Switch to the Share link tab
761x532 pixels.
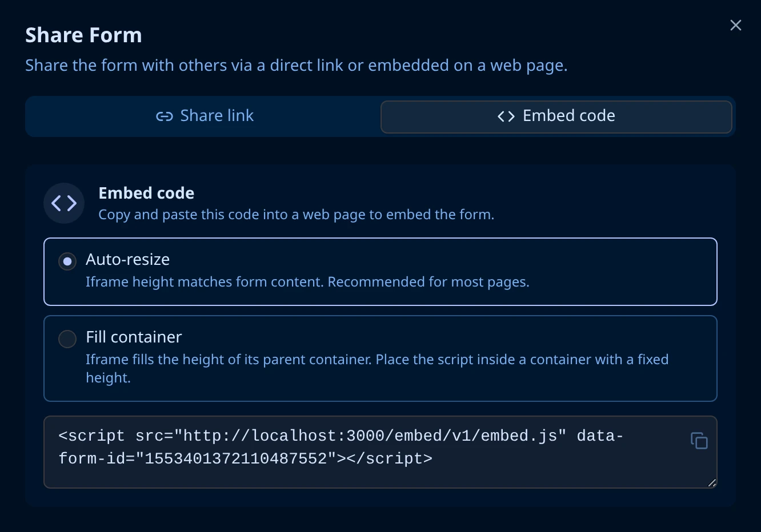pos(205,116)
